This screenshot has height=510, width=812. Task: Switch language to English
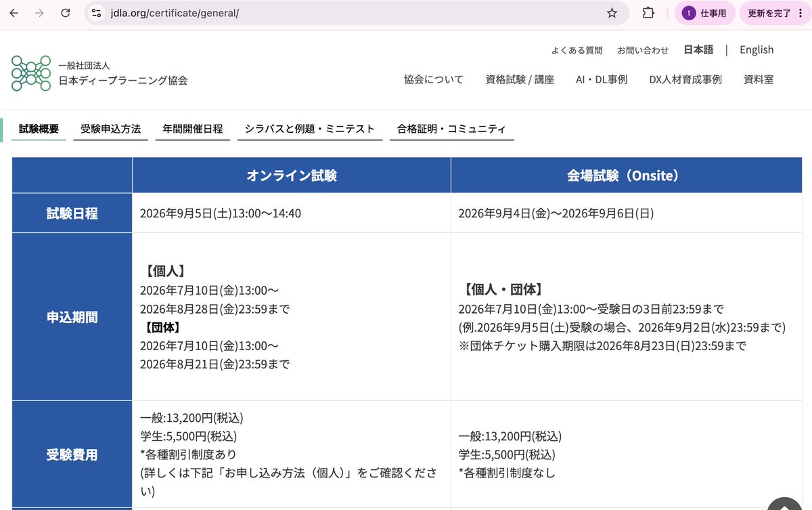point(757,50)
